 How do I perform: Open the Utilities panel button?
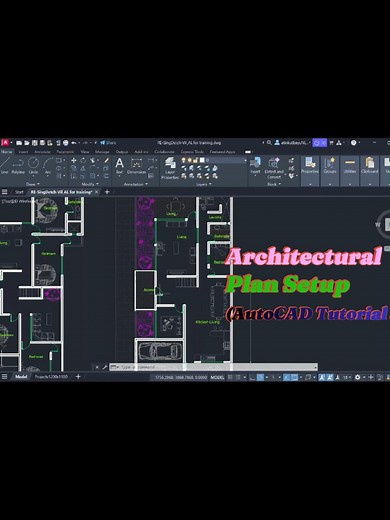(x=350, y=166)
